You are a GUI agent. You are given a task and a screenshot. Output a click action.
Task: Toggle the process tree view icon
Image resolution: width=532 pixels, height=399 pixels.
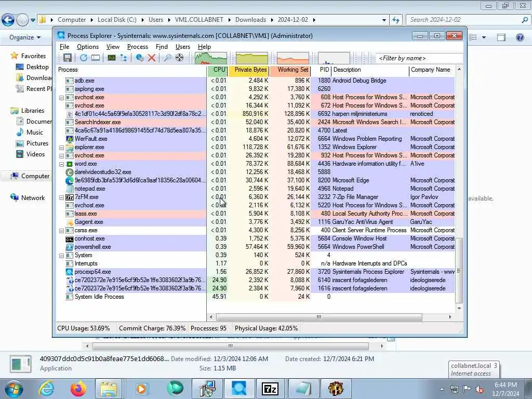tap(124, 58)
